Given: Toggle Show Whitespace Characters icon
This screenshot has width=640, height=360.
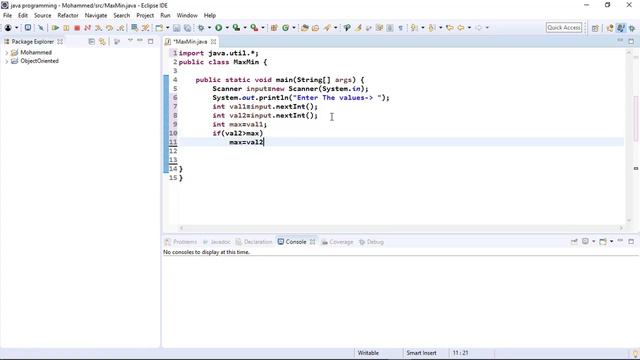Looking at the screenshot, I should (400, 28).
